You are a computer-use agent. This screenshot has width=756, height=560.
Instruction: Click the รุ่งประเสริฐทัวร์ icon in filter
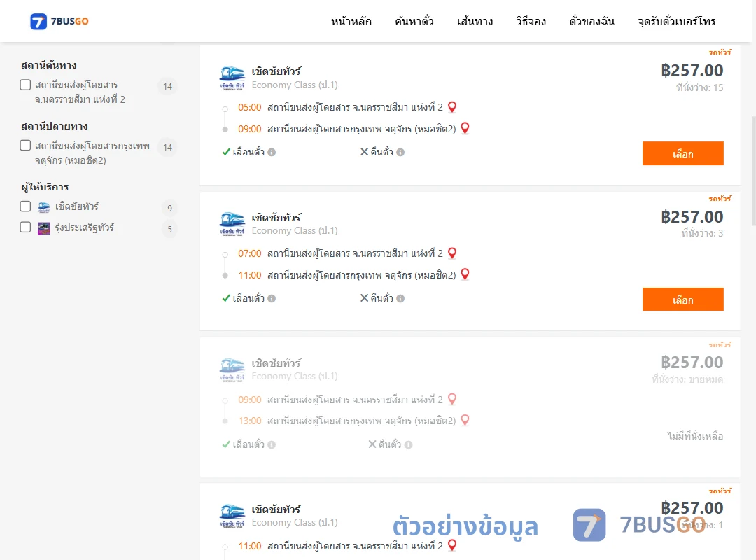point(44,228)
